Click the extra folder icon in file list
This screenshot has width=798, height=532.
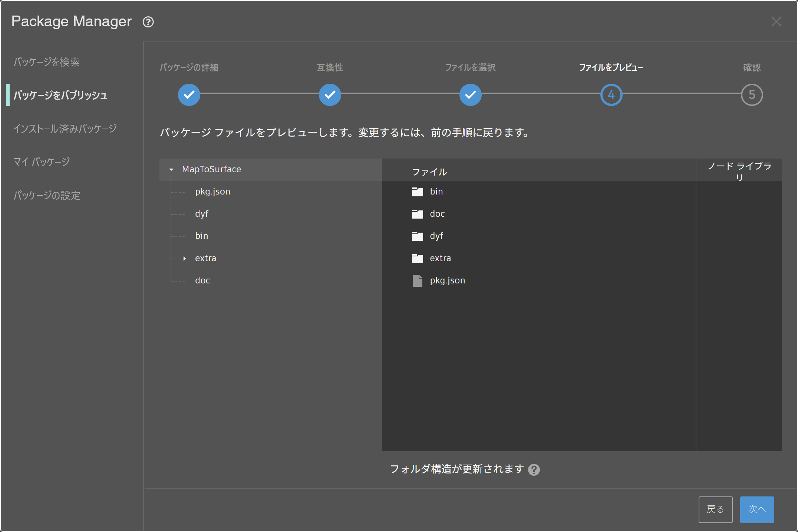418,258
